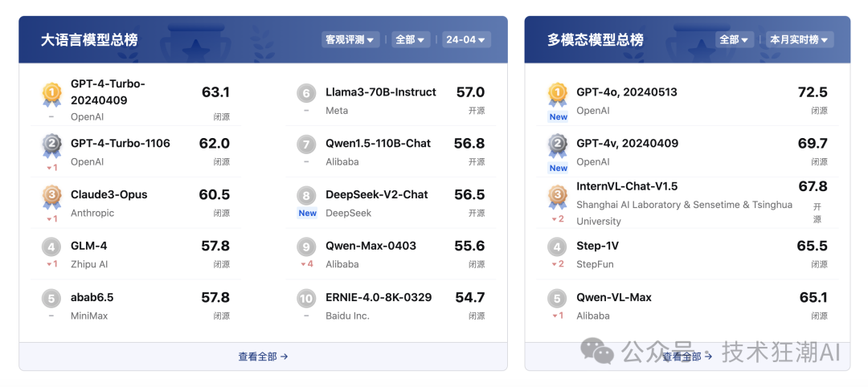Click gold medal icon for GPT-4-Turbo-20240409
868x387 pixels.
pos(51,95)
